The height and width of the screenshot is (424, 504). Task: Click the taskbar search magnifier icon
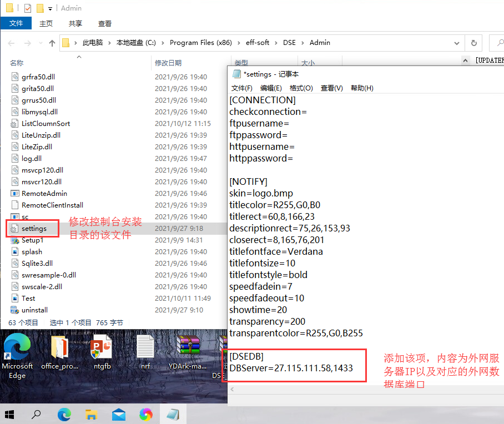click(x=36, y=415)
